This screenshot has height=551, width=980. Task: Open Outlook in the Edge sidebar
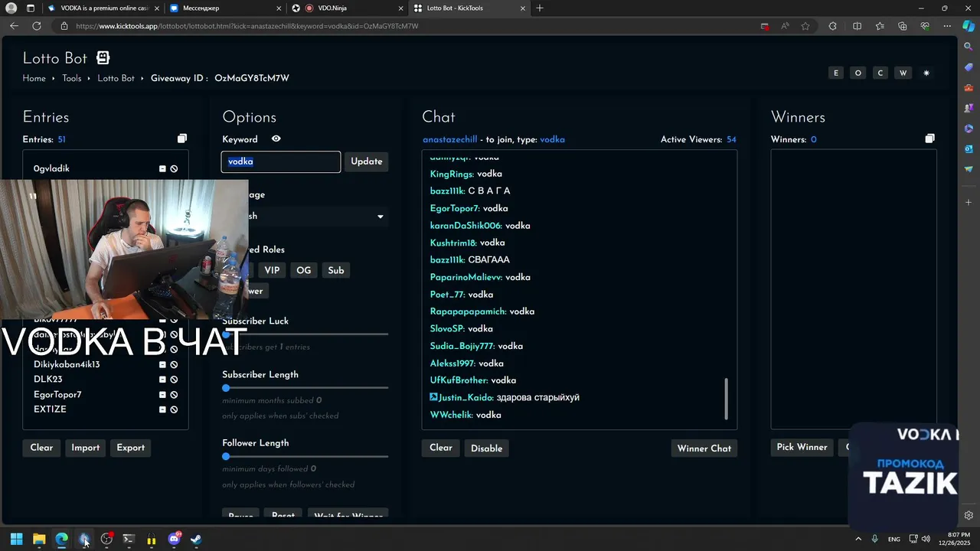(969, 148)
